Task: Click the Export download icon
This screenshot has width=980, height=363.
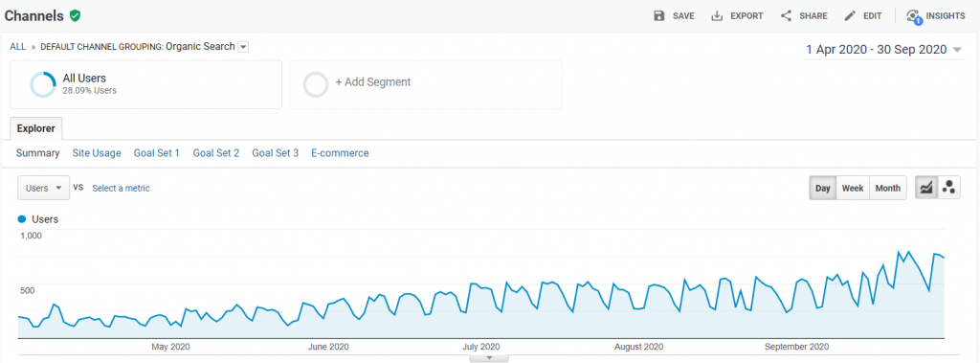Action: (717, 15)
